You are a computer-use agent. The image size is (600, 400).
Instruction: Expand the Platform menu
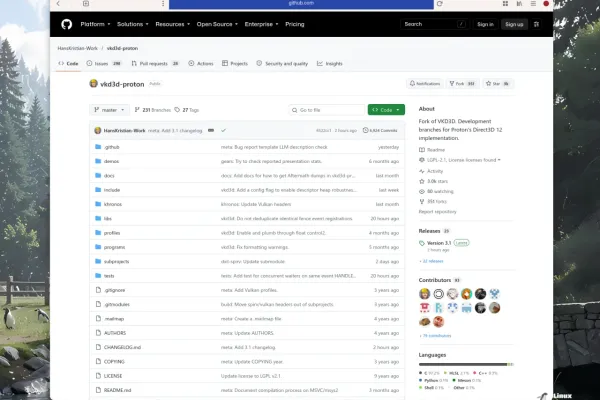click(95, 24)
